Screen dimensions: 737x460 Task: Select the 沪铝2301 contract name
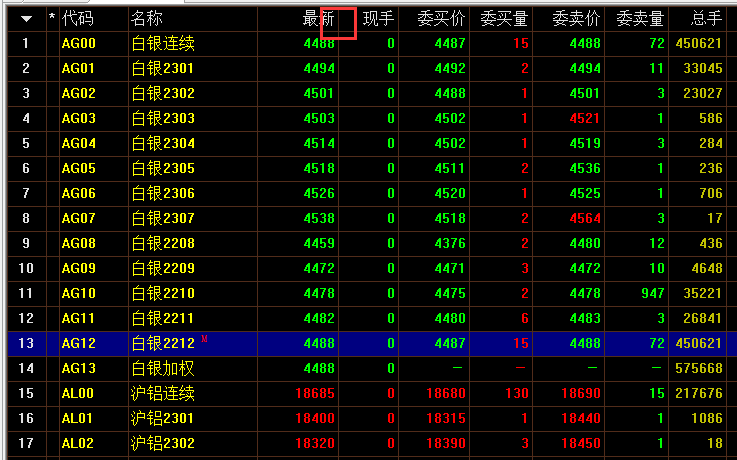click(163, 418)
